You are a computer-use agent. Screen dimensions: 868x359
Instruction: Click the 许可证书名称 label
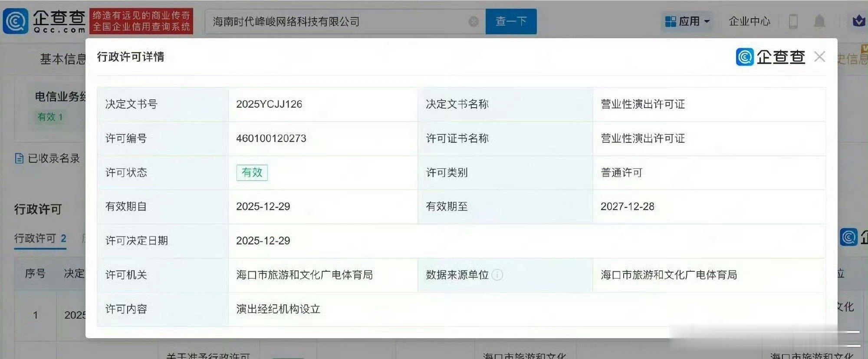coord(457,138)
